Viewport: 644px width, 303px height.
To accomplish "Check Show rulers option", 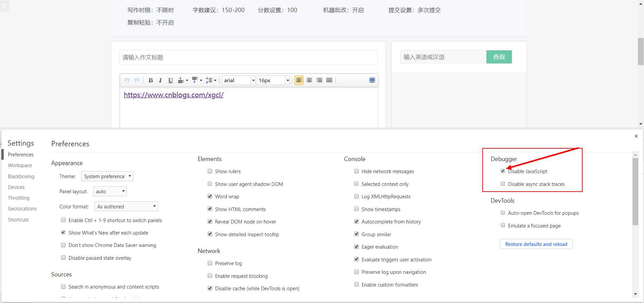I will pyautogui.click(x=210, y=171).
